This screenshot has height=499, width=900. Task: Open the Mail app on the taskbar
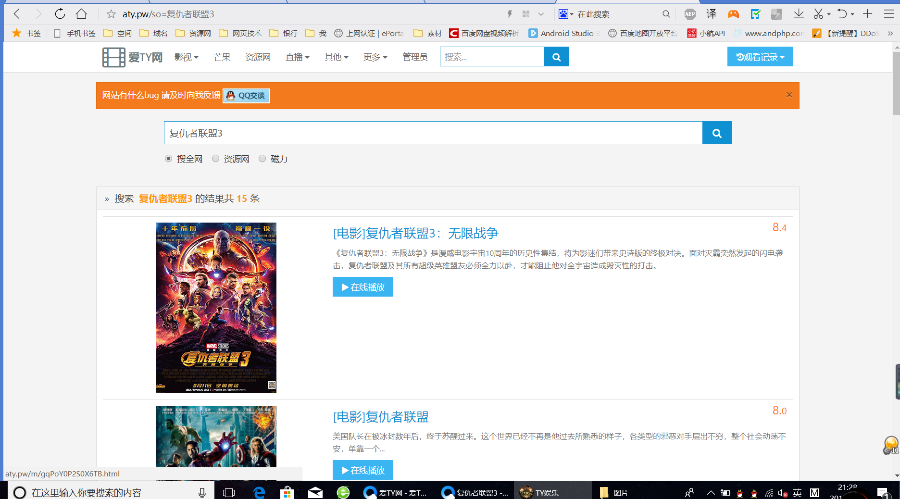[315, 492]
